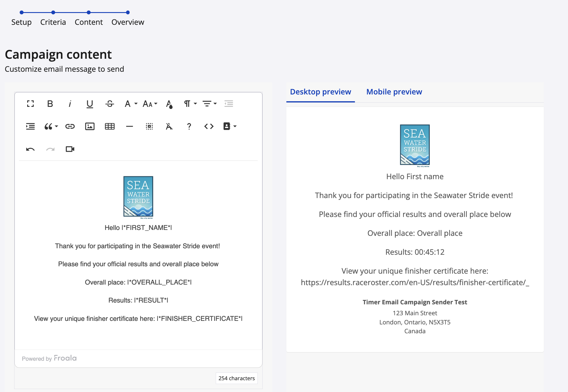Toggle fullscreen editor mode

(x=30, y=104)
